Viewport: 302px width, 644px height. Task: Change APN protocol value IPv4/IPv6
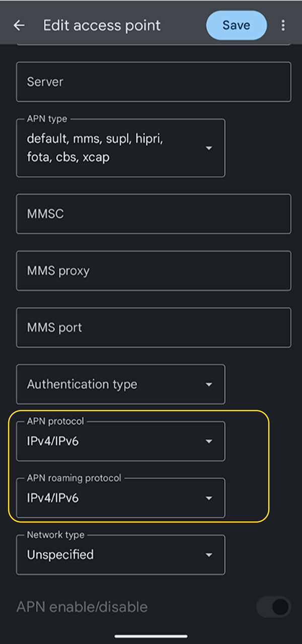pyautogui.click(x=101, y=442)
